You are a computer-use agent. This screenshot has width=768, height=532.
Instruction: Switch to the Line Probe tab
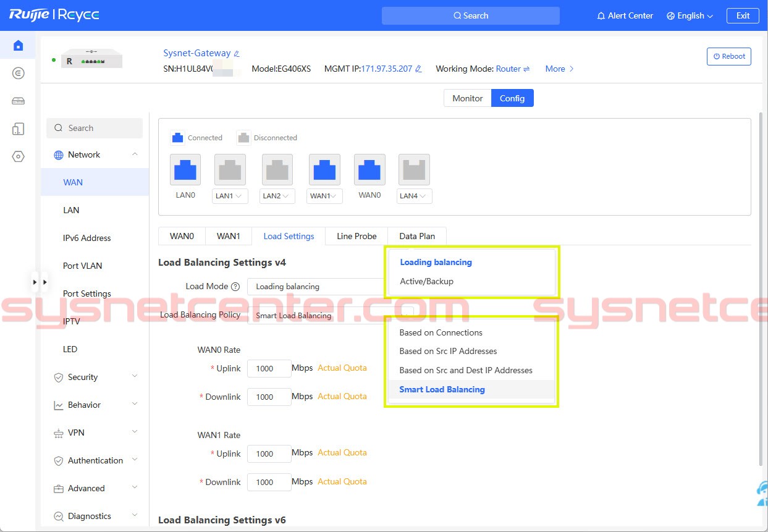pos(356,236)
